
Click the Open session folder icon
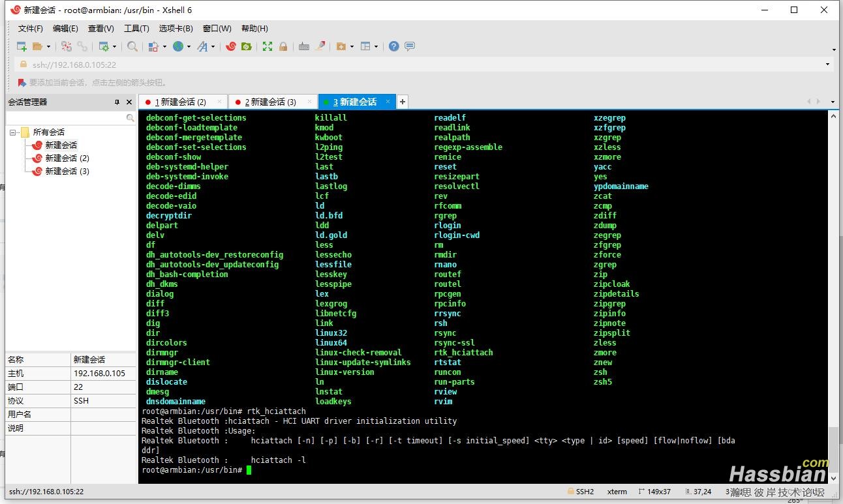[37, 46]
